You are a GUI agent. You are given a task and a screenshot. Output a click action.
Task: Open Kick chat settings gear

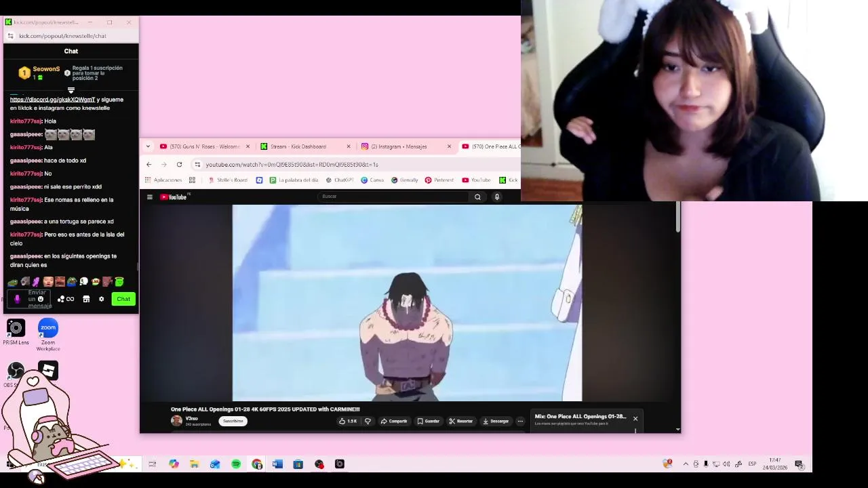(x=101, y=299)
